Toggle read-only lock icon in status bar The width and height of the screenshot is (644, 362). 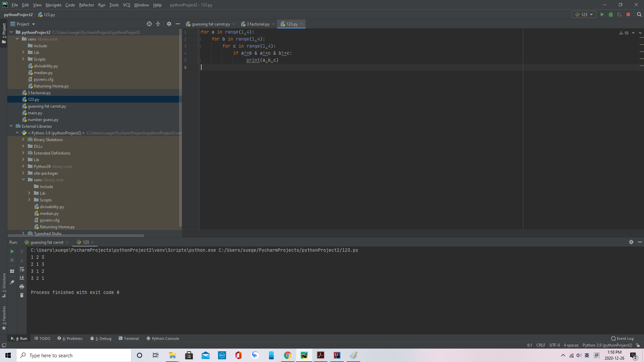(x=638, y=345)
